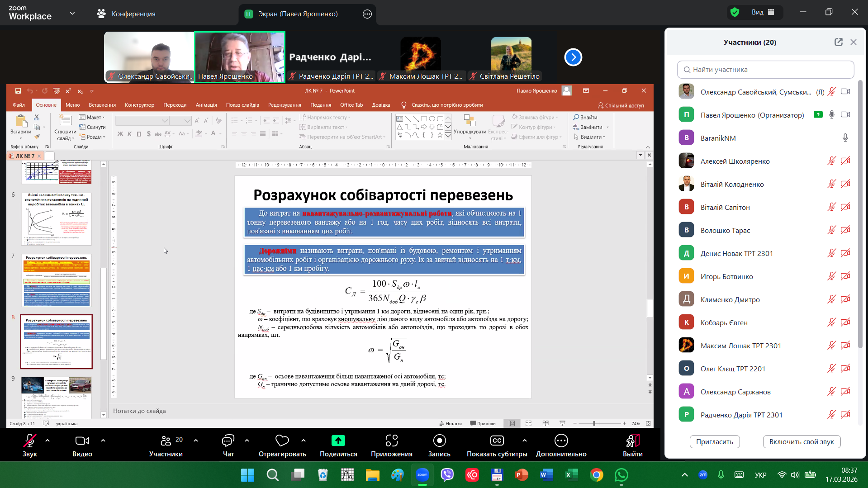Click the unmute my audio button
The height and width of the screenshot is (488, 868).
coord(801,442)
